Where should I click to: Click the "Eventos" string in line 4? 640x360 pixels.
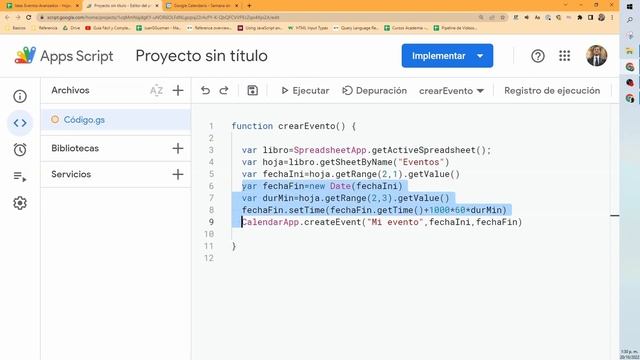421,162
